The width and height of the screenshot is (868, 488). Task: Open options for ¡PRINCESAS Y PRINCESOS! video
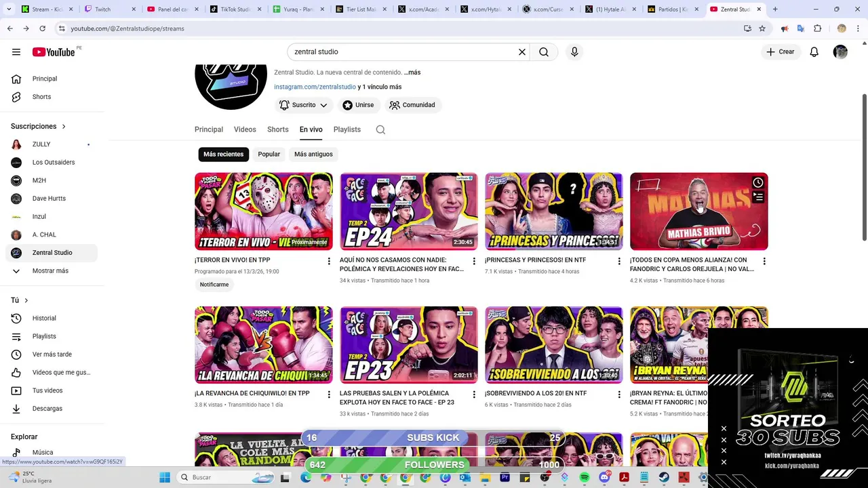[x=619, y=261]
